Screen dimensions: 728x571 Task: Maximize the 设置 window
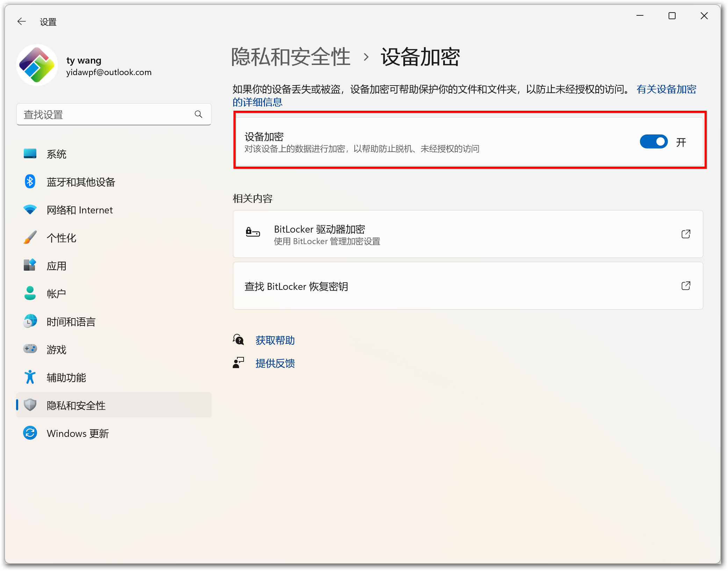pyautogui.click(x=672, y=16)
